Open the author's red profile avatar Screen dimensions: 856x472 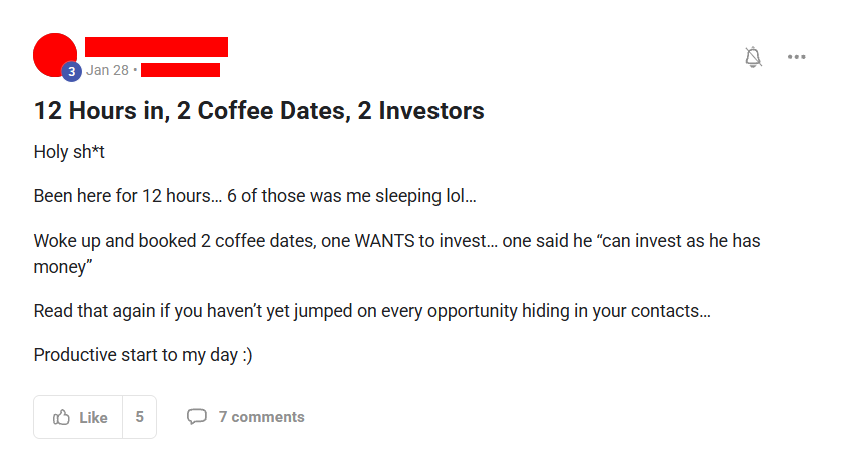click(x=55, y=55)
